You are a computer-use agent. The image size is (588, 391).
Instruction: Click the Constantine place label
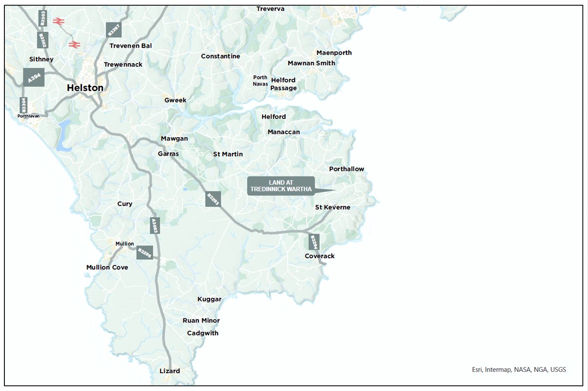220,56
